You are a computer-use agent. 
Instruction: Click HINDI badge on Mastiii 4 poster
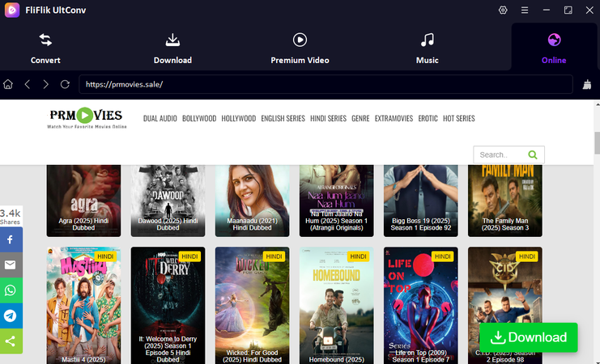[105, 256]
